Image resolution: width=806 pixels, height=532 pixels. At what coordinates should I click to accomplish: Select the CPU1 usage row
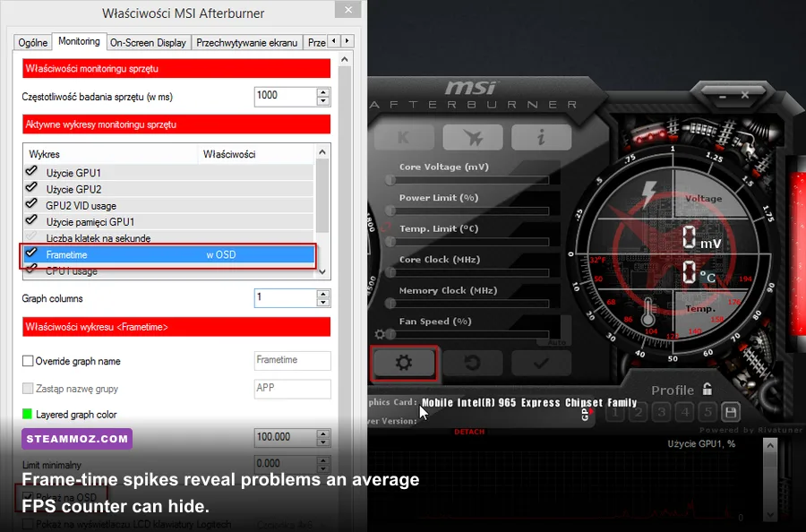coord(168,271)
